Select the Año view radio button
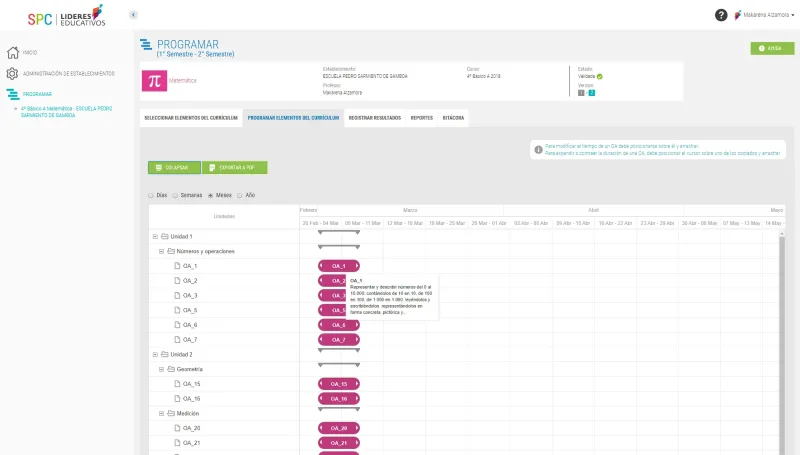Image resolution: width=800 pixels, height=455 pixels. [x=240, y=195]
